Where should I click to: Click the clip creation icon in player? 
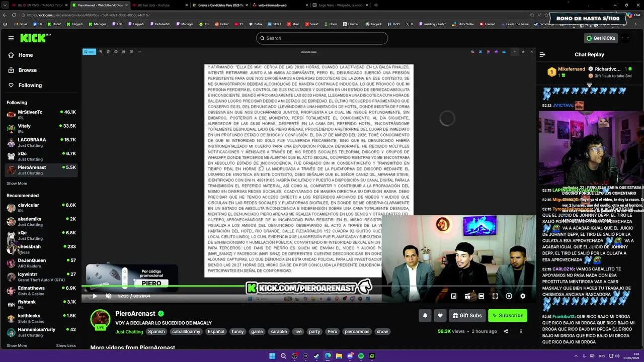tap(467, 296)
